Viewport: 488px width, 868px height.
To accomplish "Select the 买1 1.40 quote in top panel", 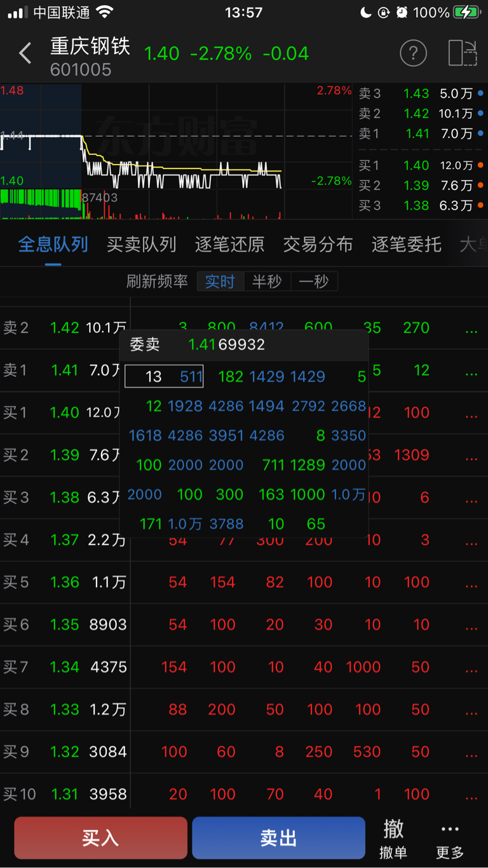I will pos(420,165).
